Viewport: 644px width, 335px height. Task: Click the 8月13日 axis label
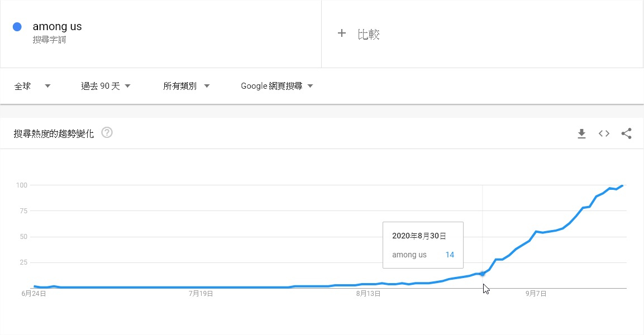(x=368, y=294)
